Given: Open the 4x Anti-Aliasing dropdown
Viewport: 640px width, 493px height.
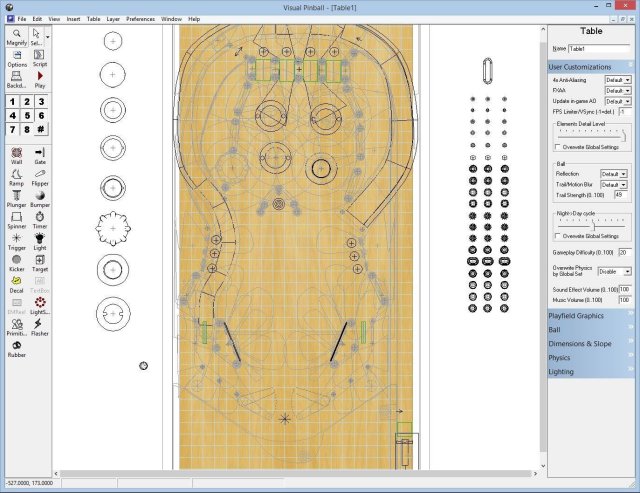Looking at the screenshot, I should click(618, 80).
